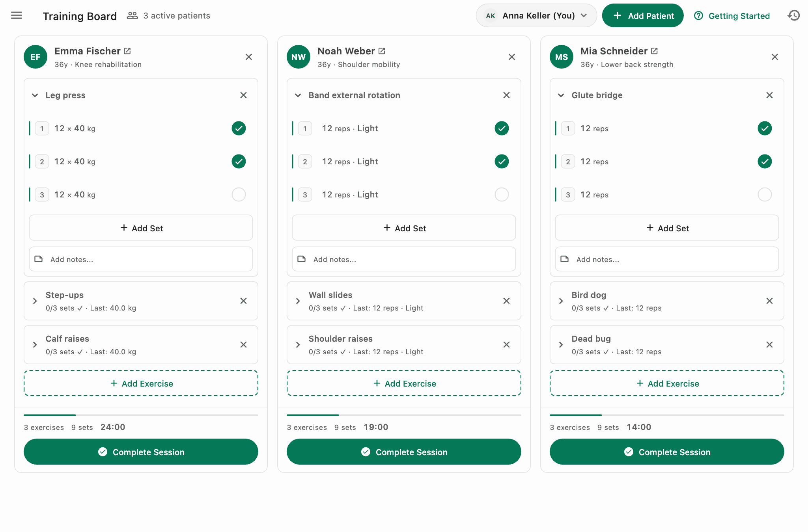Click Emma Fischer's 24:00 session timer
Screen dimensions: 808x532
tap(113, 427)
